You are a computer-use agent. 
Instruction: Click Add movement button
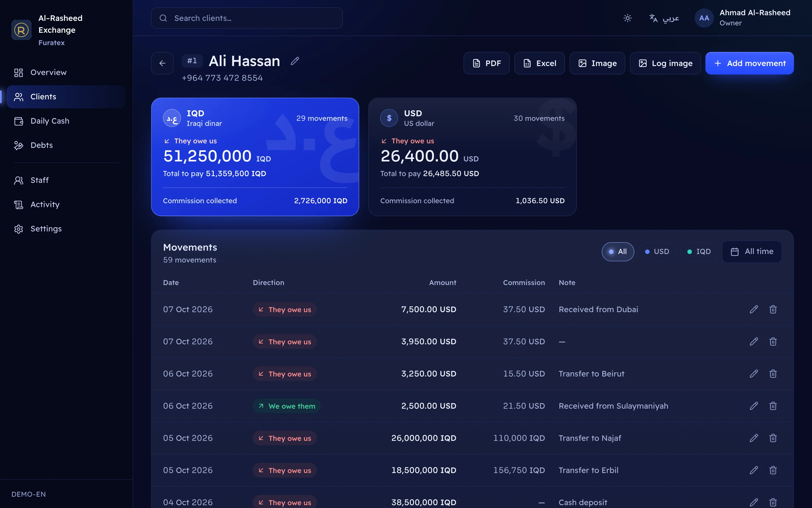tap(750, 63)
